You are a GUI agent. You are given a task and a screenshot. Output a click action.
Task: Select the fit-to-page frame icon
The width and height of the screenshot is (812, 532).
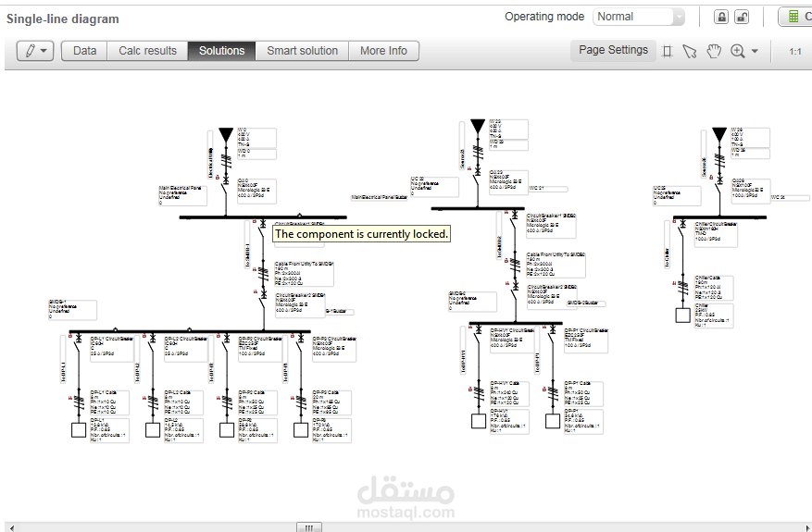[668, 51]
